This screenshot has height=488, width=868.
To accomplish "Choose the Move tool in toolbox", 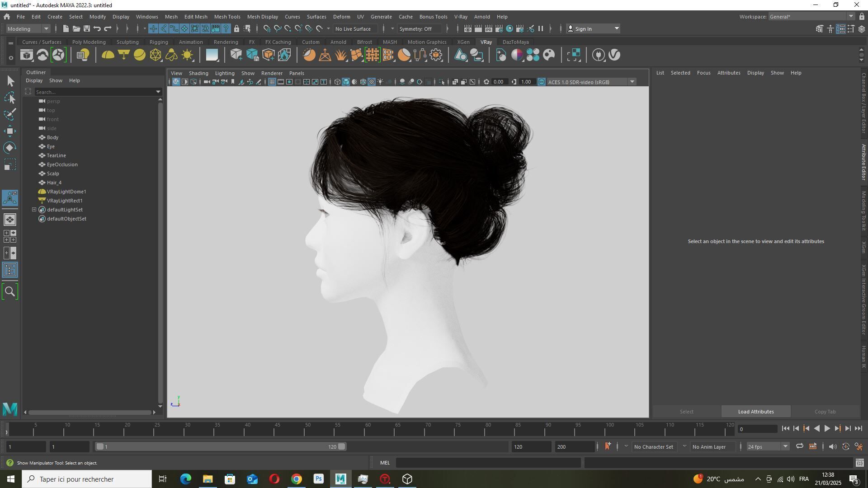I will point(10,131).
